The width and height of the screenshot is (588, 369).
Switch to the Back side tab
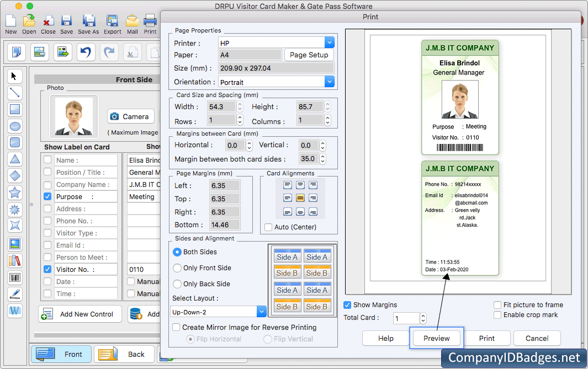124,354
